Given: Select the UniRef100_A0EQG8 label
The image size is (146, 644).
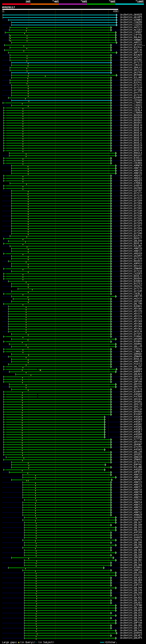Looking at the screenshot, I should (131, 369).
